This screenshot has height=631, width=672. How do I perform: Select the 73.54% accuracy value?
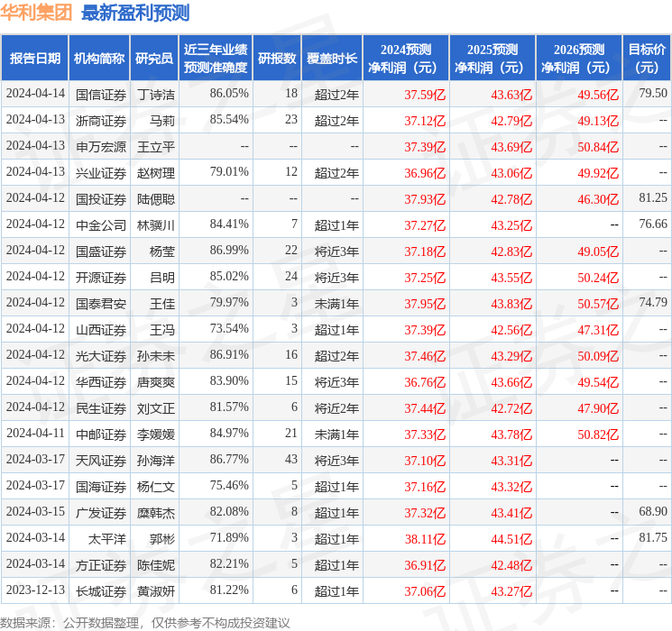point(229,328)
